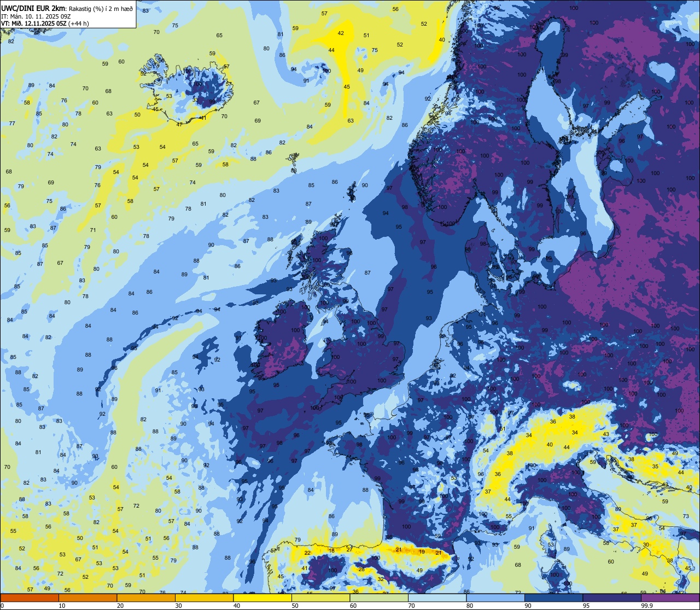Click the '(+44 h)' forecast offset text
This screenshot has width=700, height=610.
[79, 24]
